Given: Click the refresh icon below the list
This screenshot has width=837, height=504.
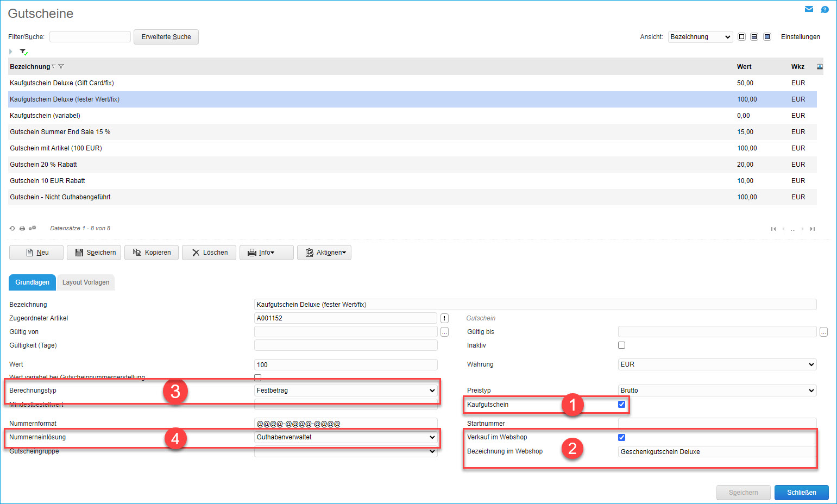Looking at the screenshot, I should pos(12,229).
